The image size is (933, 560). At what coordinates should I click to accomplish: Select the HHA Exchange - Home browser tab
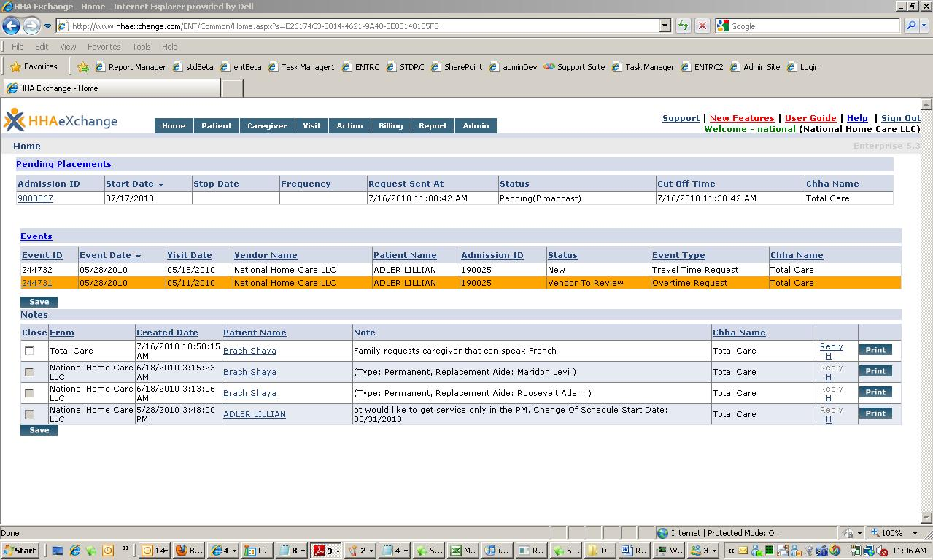click(111, 88)
